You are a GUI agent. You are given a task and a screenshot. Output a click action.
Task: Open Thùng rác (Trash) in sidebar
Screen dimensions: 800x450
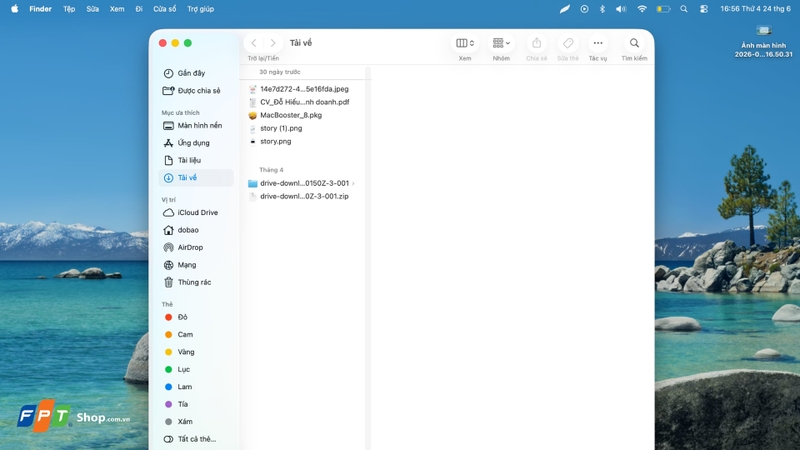click(x=196, y=282)
